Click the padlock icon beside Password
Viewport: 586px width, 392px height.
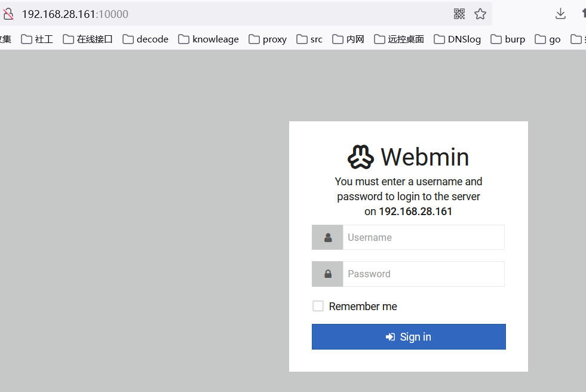coord(328,274)
